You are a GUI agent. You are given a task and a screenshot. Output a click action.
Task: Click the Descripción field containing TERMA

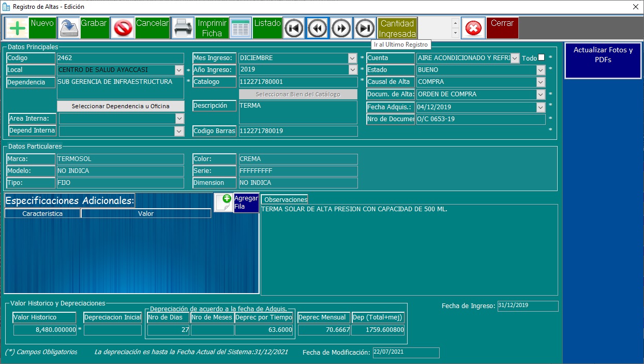(x=298, y=112)
